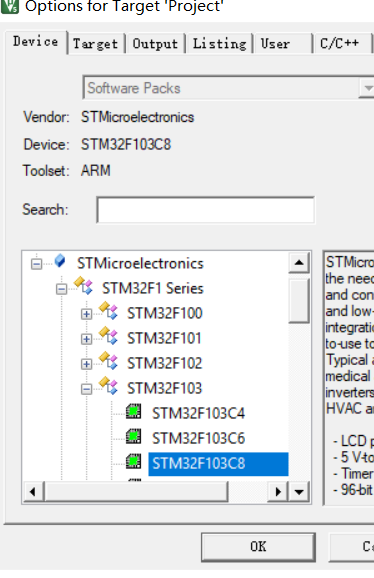Click the green chip icon beside STM32F103C8
The height and width of the screenshot is (578, 374).
[x=133, y=462]
